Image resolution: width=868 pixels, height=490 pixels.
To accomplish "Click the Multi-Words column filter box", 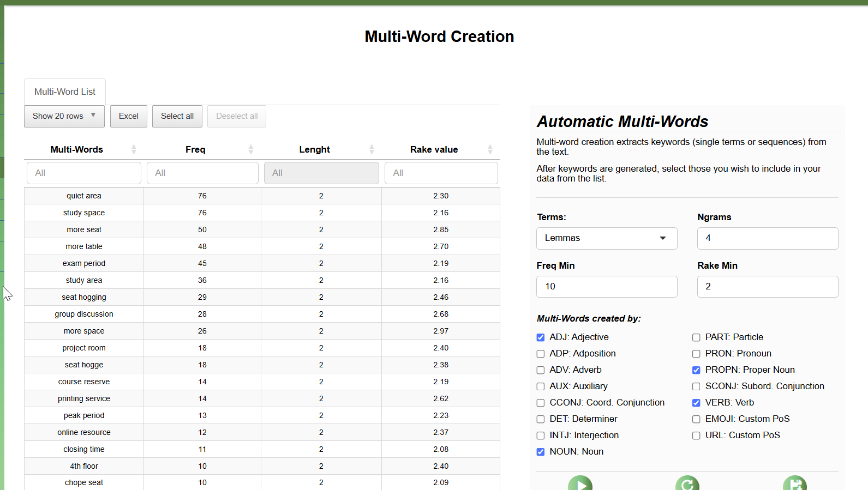I will tap(84, 173).
